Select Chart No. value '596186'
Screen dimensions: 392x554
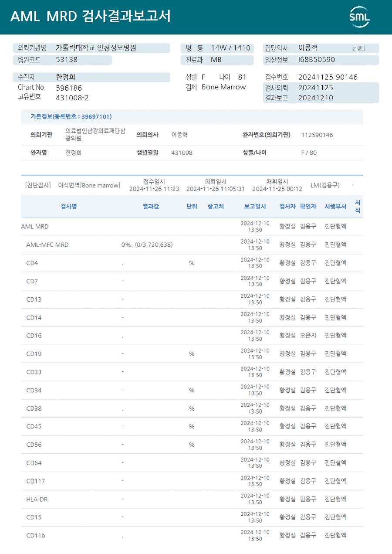click(69, 88)
